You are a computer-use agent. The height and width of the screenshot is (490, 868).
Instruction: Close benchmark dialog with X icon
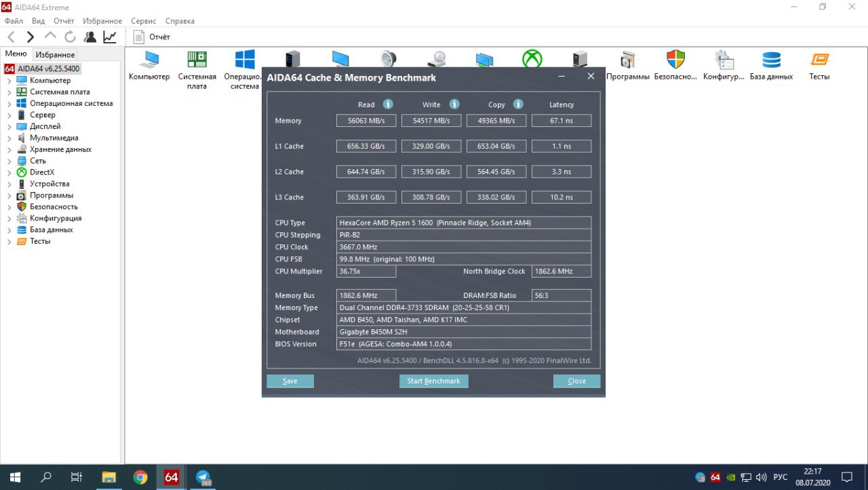(591, 76)
